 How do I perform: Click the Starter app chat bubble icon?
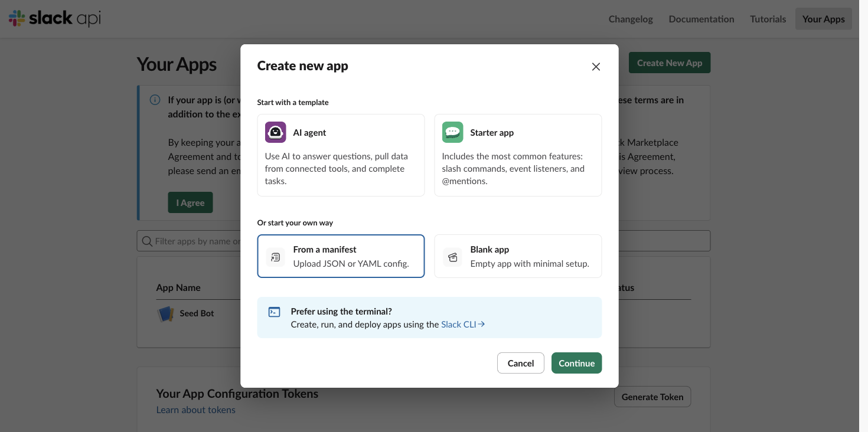tap(453, 132)
